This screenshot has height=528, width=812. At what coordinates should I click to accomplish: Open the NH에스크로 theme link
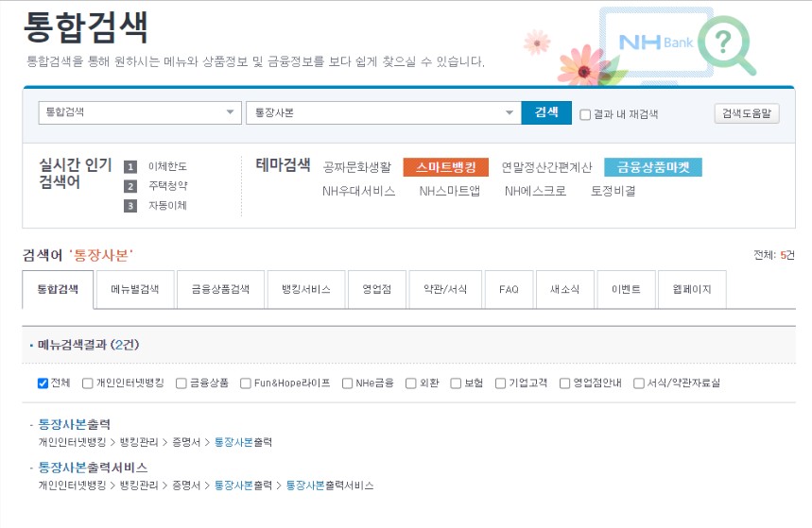535,191
